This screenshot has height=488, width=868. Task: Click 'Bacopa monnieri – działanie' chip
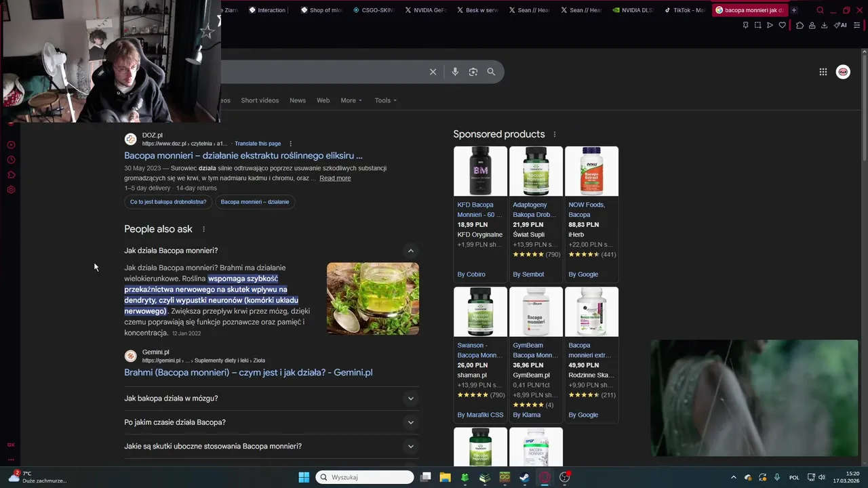click(x=255, y=202)
